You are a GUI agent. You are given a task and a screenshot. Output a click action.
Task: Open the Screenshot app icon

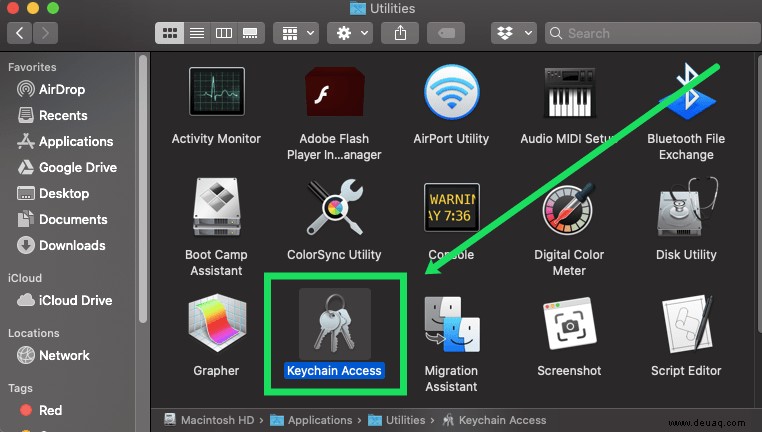pyautogui.click(x=569, y=324)
